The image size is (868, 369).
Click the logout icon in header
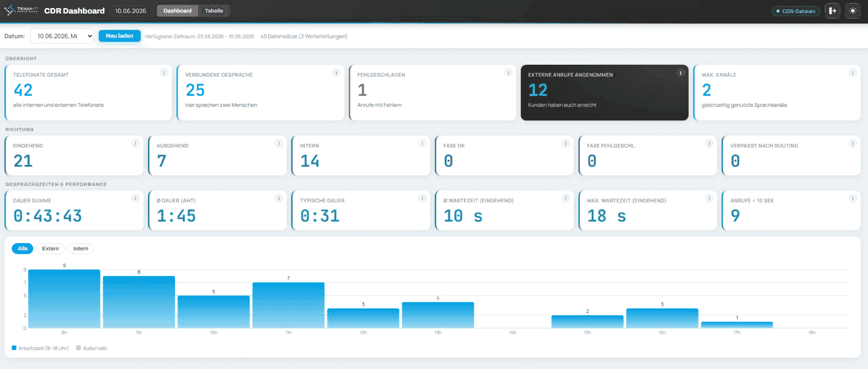832,11
